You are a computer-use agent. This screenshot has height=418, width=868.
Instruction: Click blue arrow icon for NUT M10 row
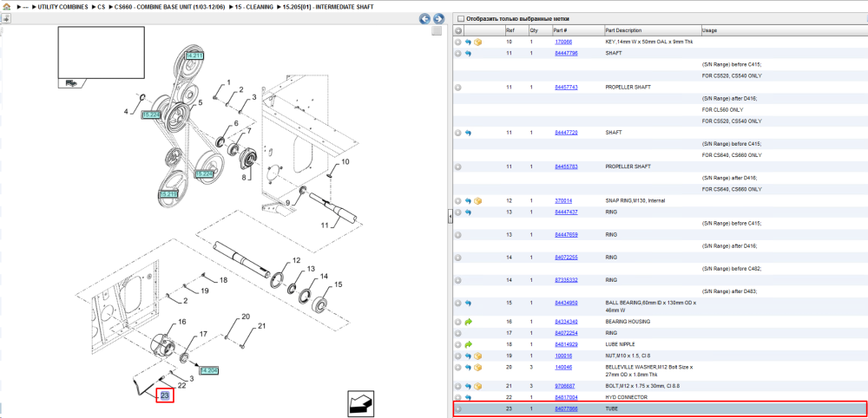[x=468, y=356]
